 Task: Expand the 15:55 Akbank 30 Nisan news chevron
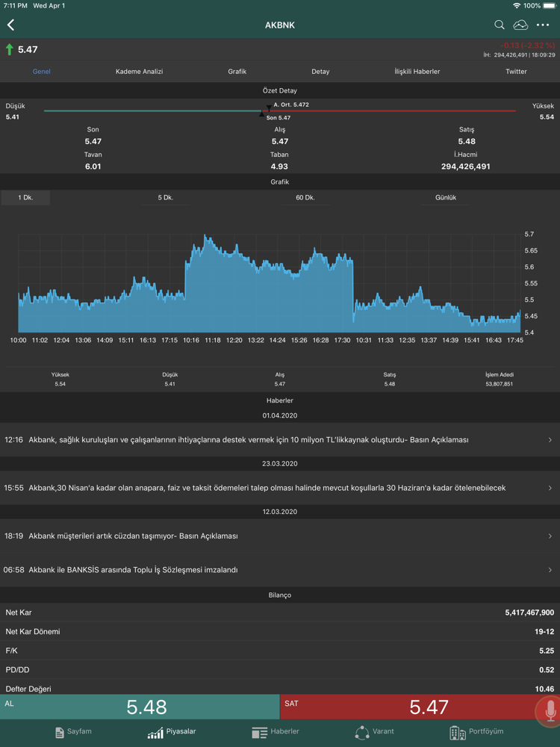click(x=550, y=488)
